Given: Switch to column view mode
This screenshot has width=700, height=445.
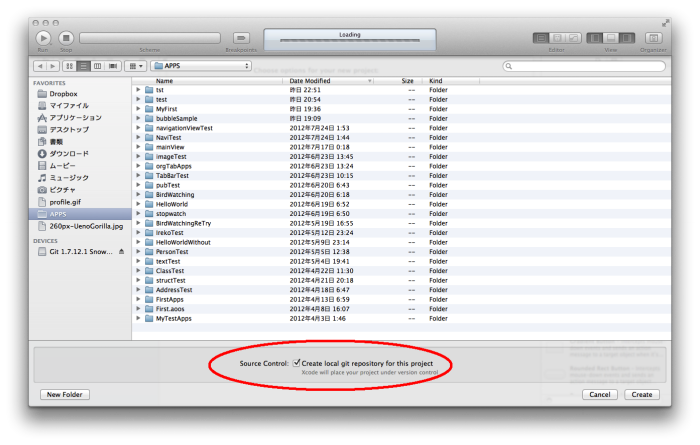Looking at the screenshot, I should (x=97, y=66).
